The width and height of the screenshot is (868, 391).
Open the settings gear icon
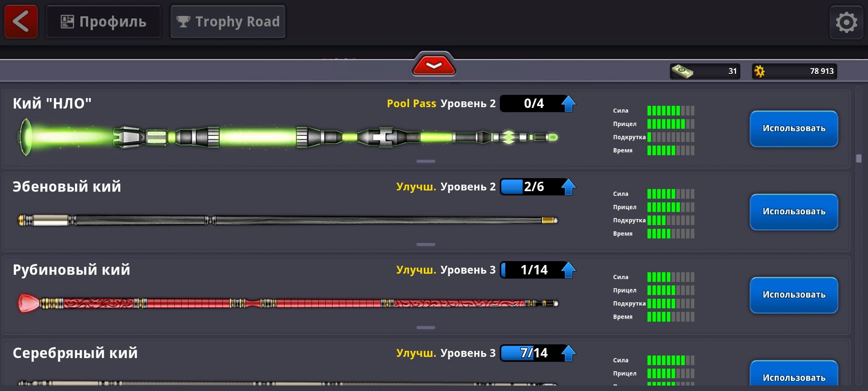click(846, 22)
